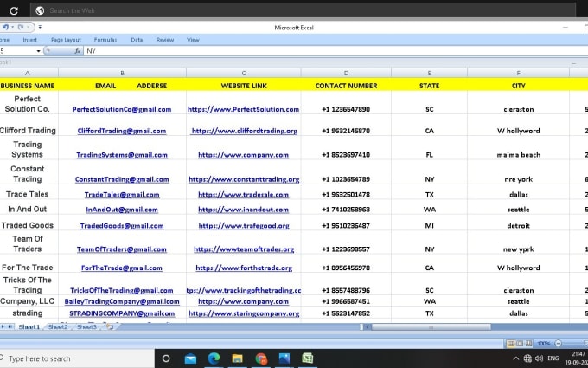Open https://www.PerfectSolution.com link
This screenshot has height=368, width=588.
pyautogui.click(x=243, y=109)
